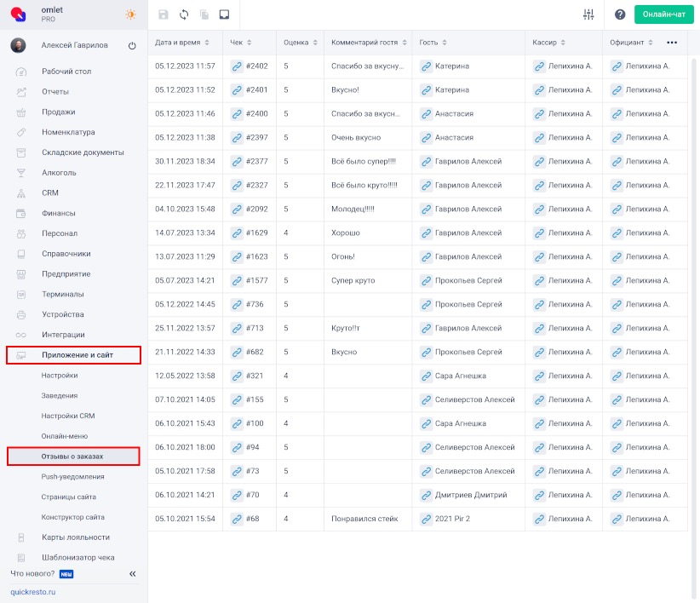The image size is (700, 603).
Task: Open table filter sliders icon
Action: click(x=588, y=14)
